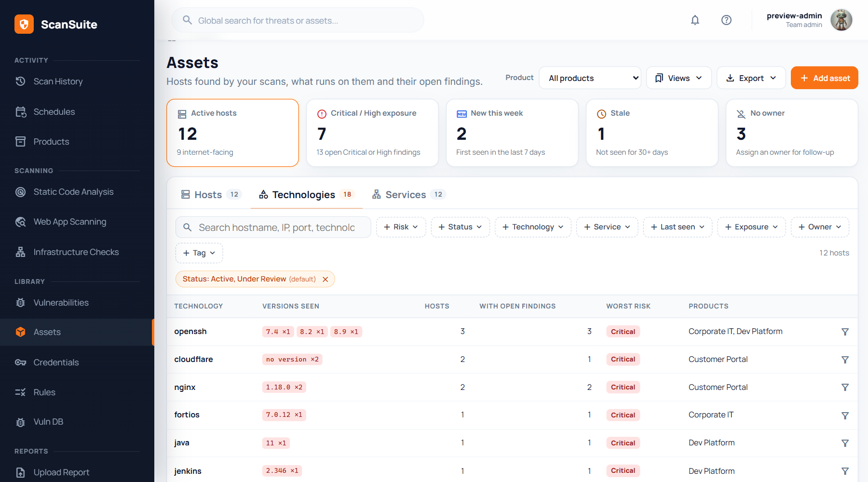Screen dimensions: 868x482
Task: Open the Export button menu
Action: click(751, 78)
